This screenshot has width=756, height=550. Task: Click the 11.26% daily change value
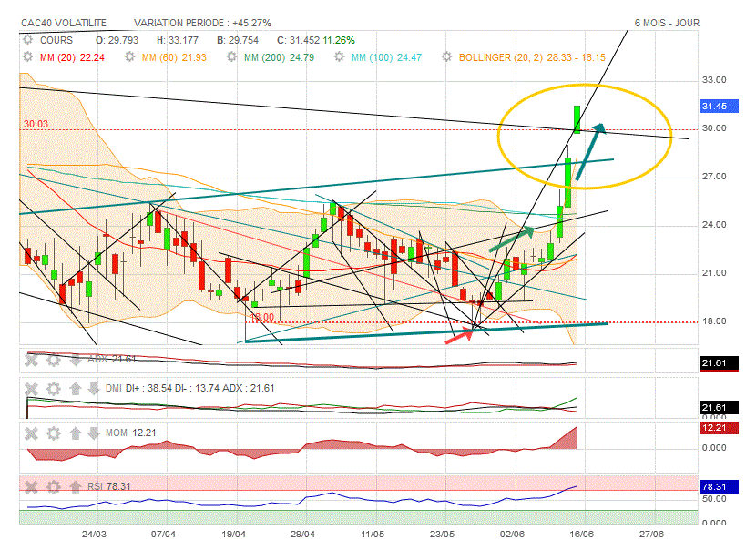(x=339, y=40)
